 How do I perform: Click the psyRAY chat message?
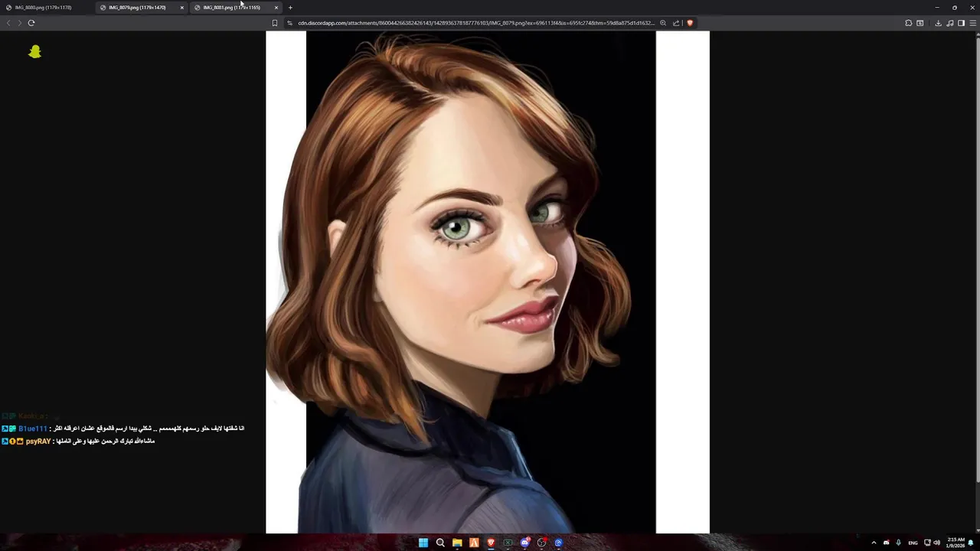78,441
